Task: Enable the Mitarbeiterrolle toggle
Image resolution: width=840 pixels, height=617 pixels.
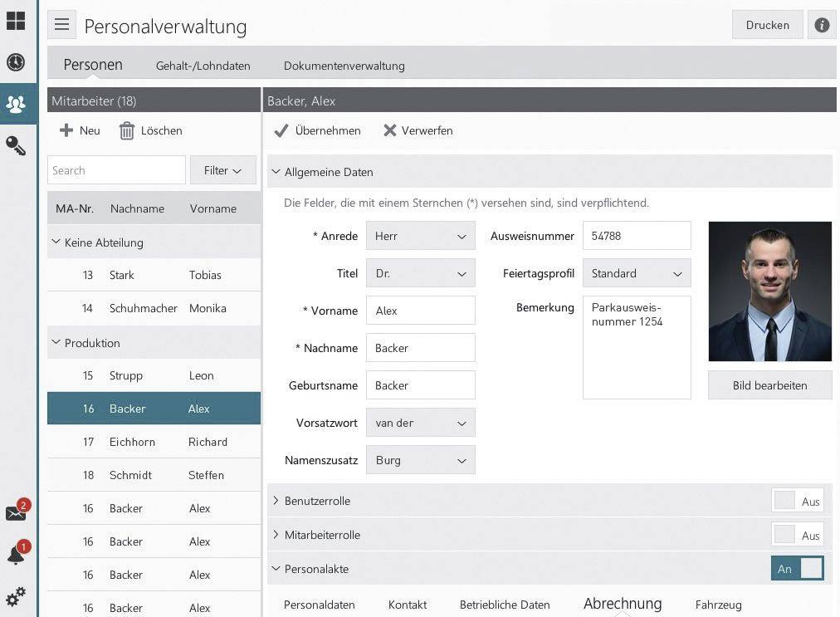Action: 798,535
